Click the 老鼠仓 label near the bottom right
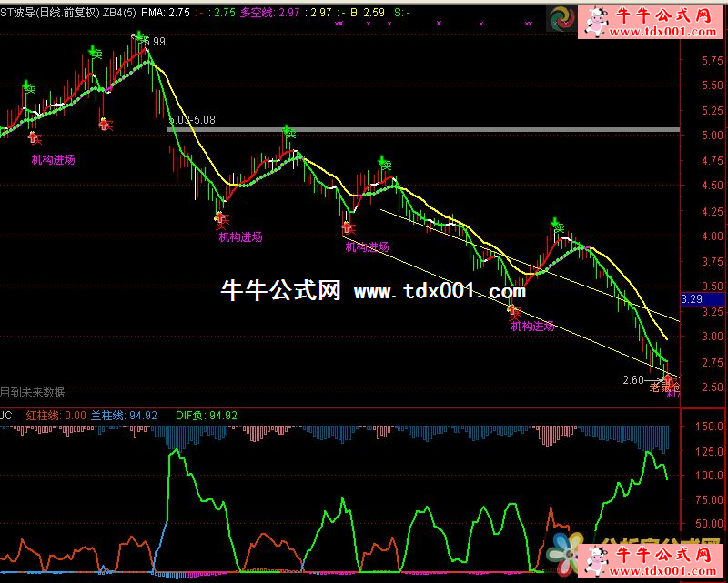 [x=662, y=388]
